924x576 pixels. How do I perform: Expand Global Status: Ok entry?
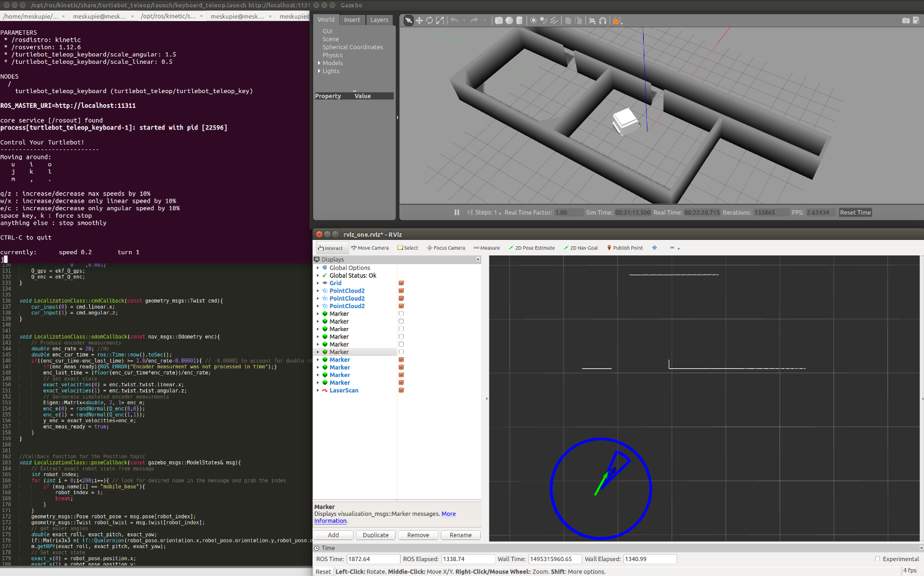pyautogui.click(x=318, y=276)
